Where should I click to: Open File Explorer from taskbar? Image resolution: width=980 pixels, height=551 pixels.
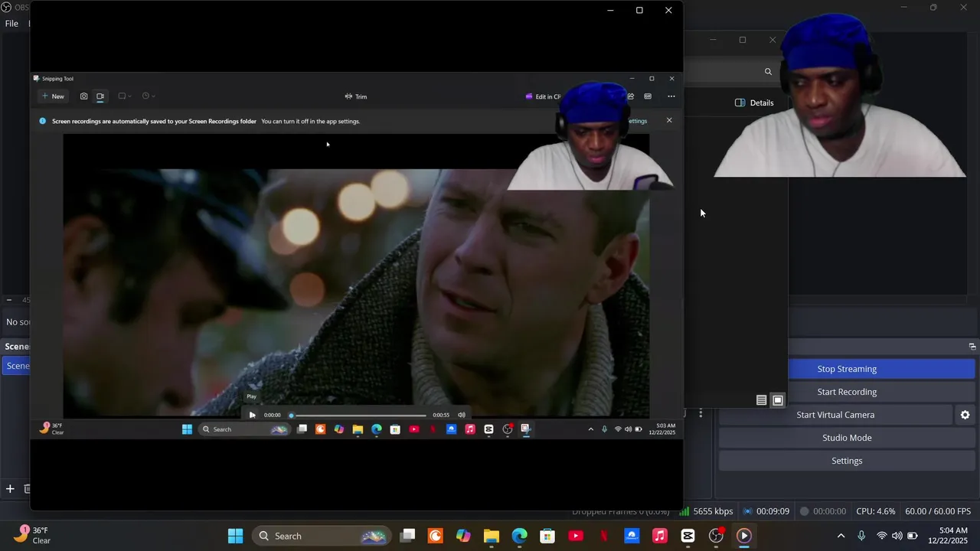point(492,536)
